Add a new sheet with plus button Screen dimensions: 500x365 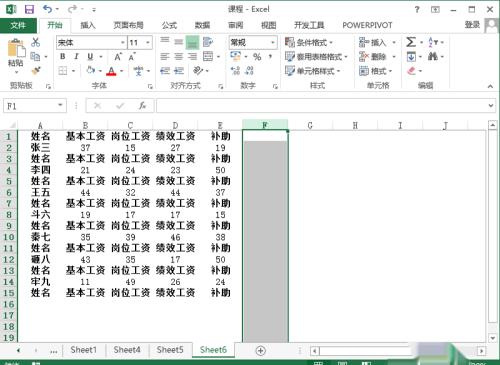pos(260,351)
